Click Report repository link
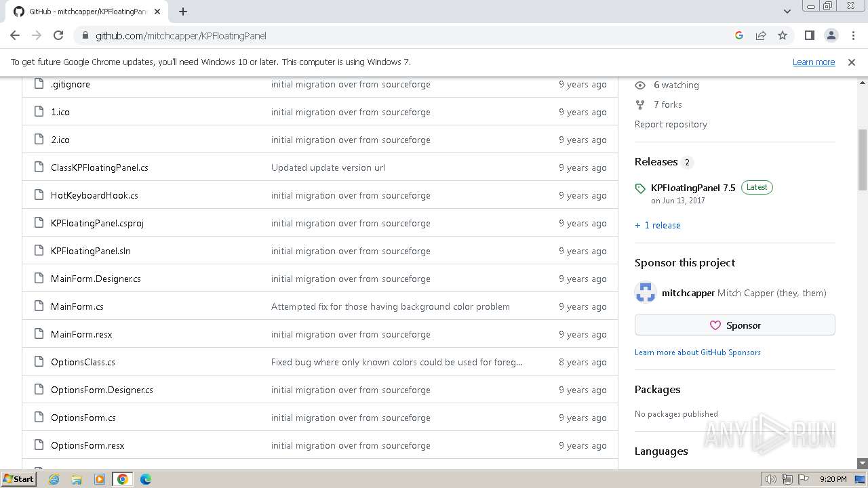This screenshot has width=868, height=488. [671, 124]
